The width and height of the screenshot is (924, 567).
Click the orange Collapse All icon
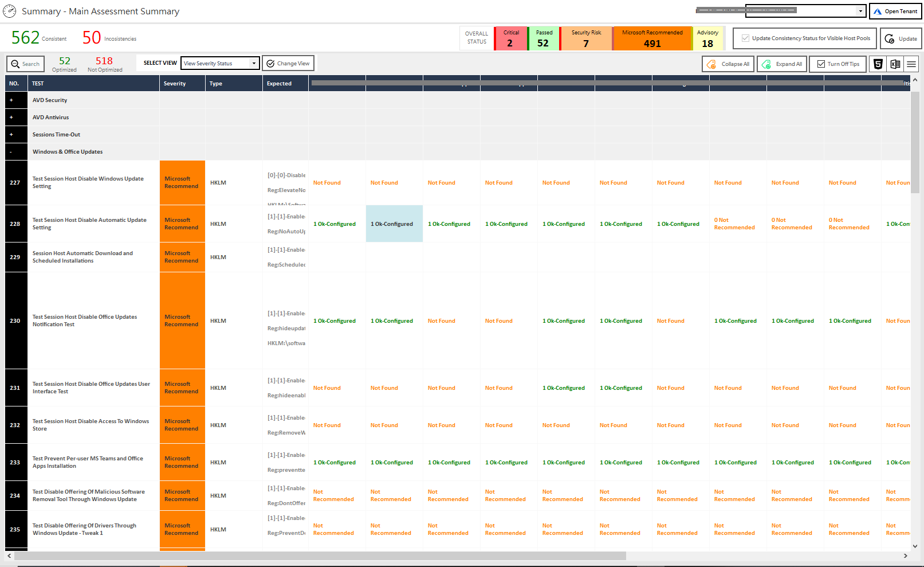pos(712,64)
